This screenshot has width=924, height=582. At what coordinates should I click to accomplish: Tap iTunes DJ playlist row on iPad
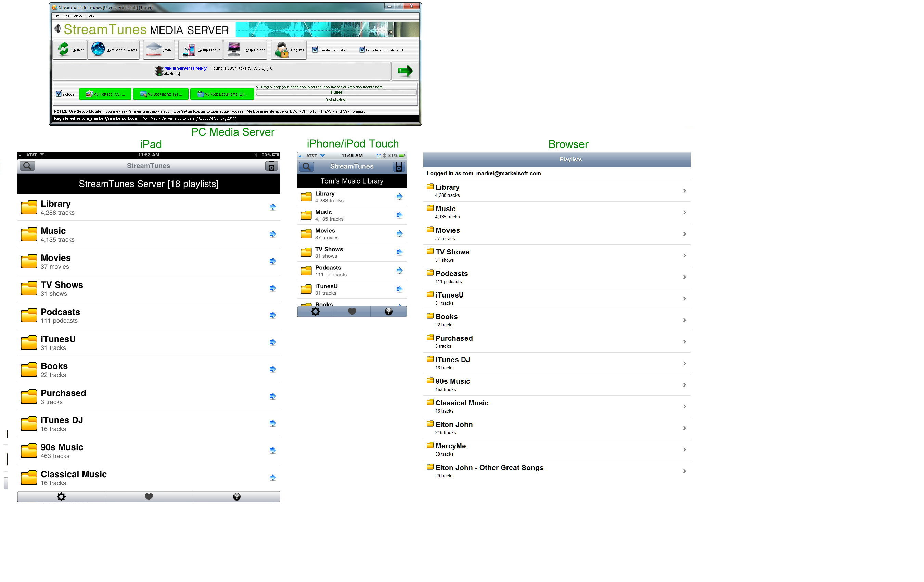(149, 423)
